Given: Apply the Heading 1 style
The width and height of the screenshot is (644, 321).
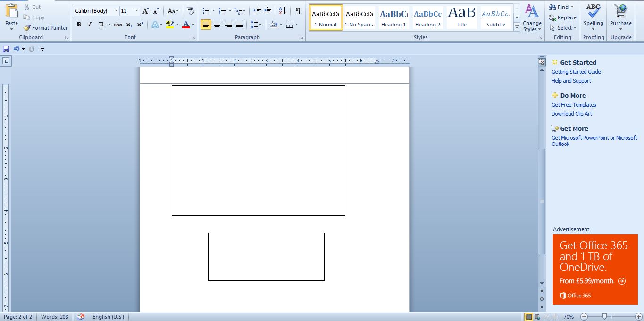Looking at the screenshot, I should click(x=393, y=17).
